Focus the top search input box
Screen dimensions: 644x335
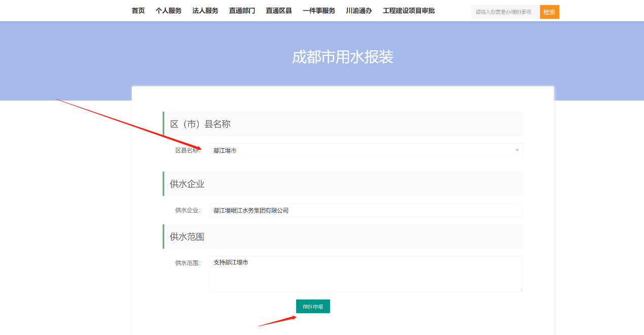[x=505, y=12]
